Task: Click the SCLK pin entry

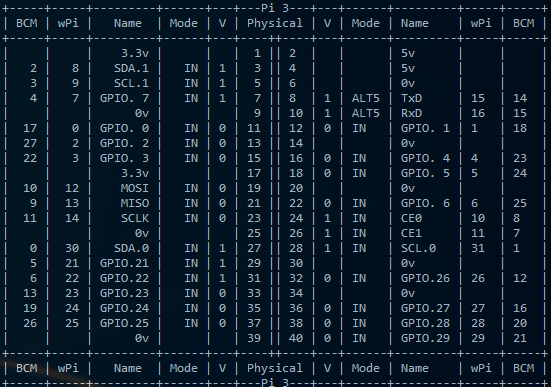Action: point(135,218)
